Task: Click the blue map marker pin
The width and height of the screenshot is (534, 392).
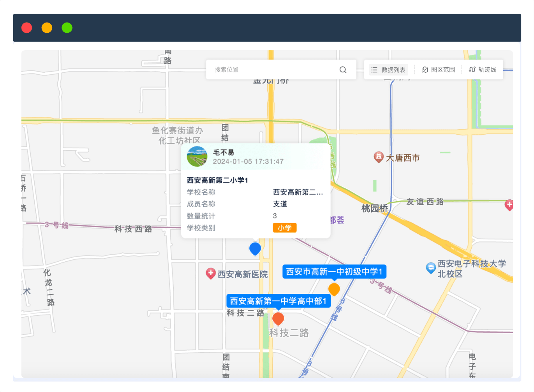Action: 255,248
